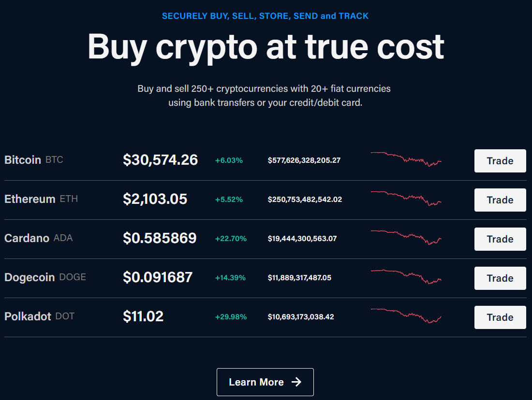Viewport: 532px width, 400px height.
Task: Open the Polkadot price sparkline chart
Action: pyautogui.click(x=406, y=315)
